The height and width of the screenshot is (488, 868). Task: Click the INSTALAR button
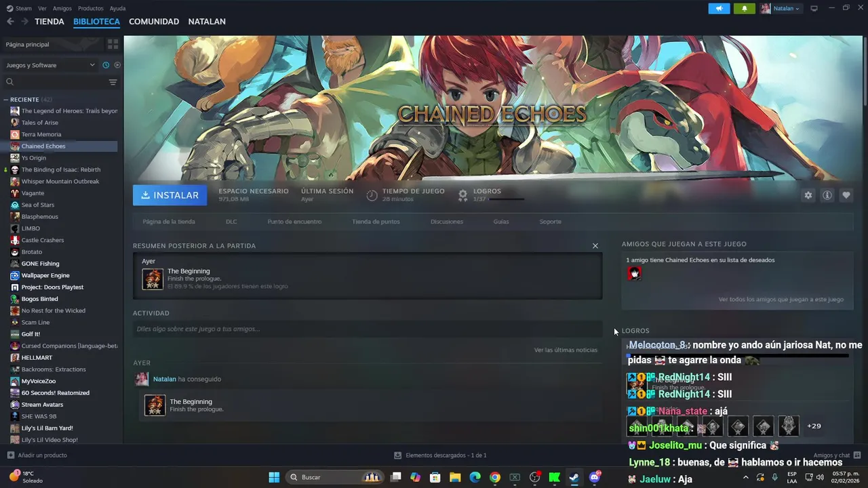coord(170,195)
